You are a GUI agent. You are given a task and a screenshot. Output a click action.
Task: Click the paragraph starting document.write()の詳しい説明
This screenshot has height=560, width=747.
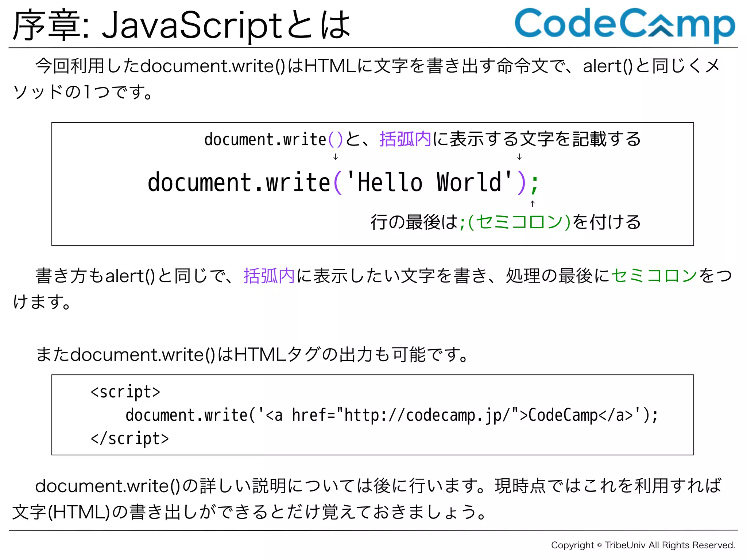367,498
